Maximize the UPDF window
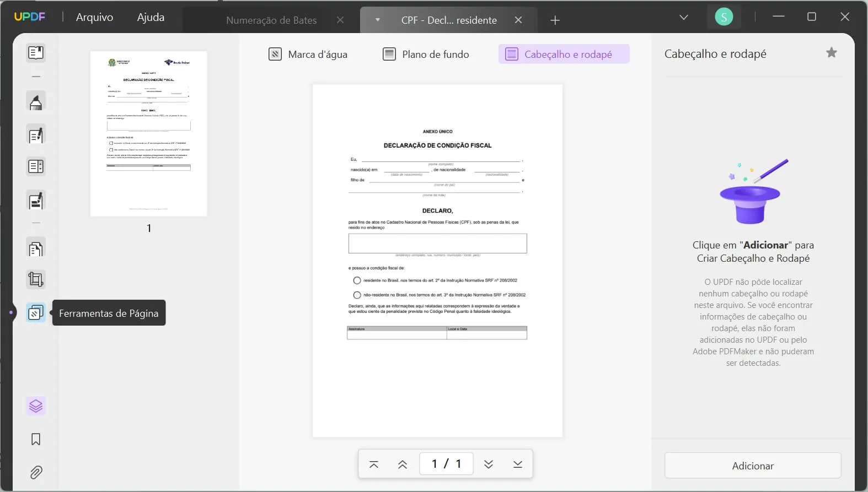The image size is (868, 492). click(x=812, y=17)
